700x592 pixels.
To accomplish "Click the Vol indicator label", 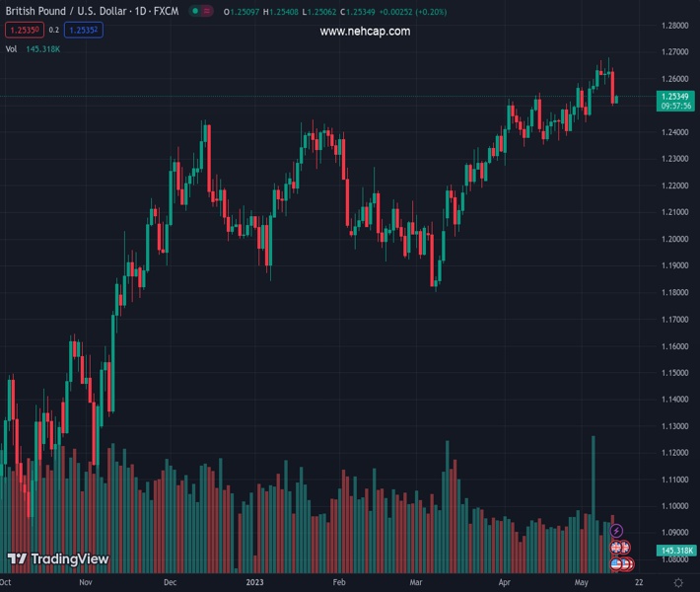I will click(12, 48).
